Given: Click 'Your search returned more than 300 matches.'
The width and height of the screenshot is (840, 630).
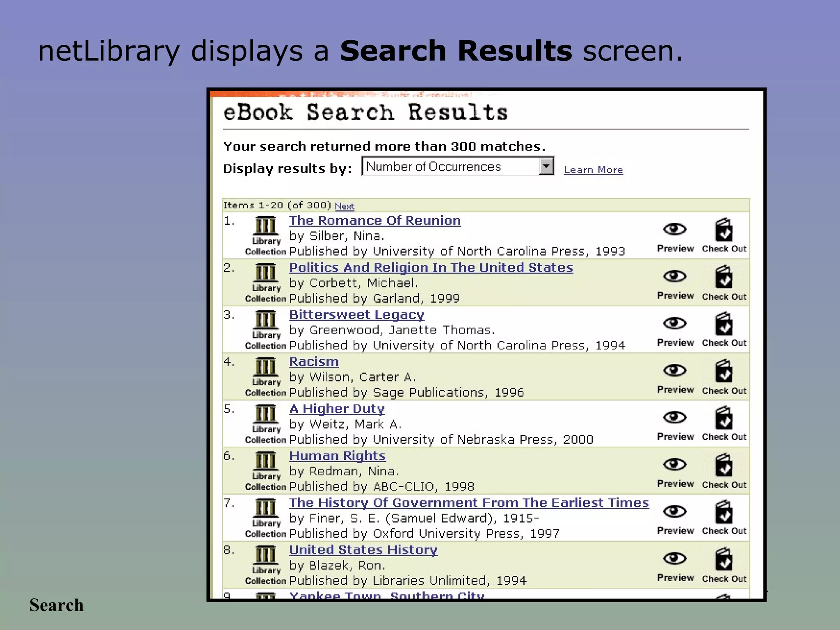Looking at the screenshot, I should click(384, 146).
